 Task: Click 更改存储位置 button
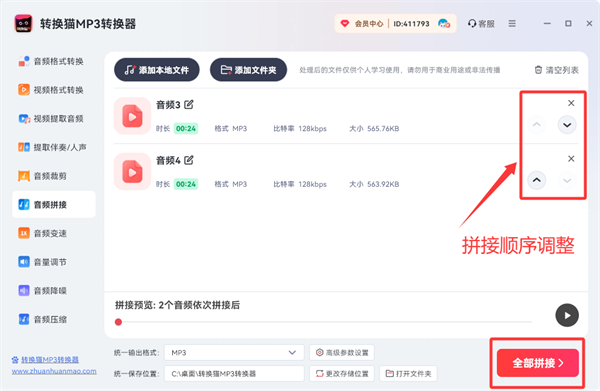pos(342,373)
